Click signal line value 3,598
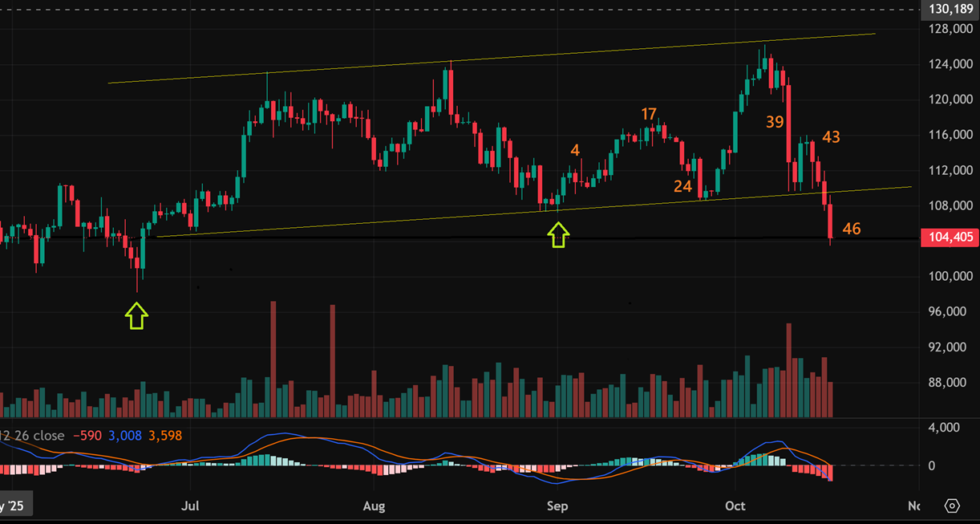Viewport: 980px width, 524px height. pyautogui.click(x=165, y=436)
